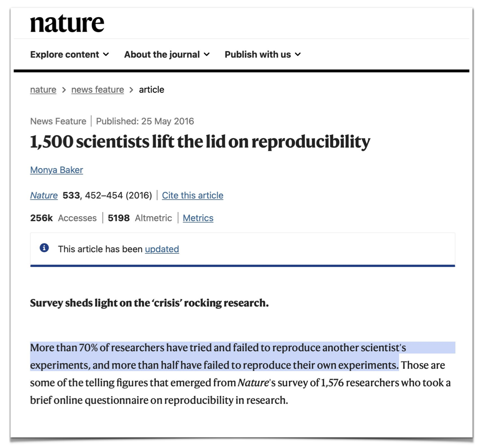Click Cite this article
This screenshot has height=448, width=487.
coord(193,195)
